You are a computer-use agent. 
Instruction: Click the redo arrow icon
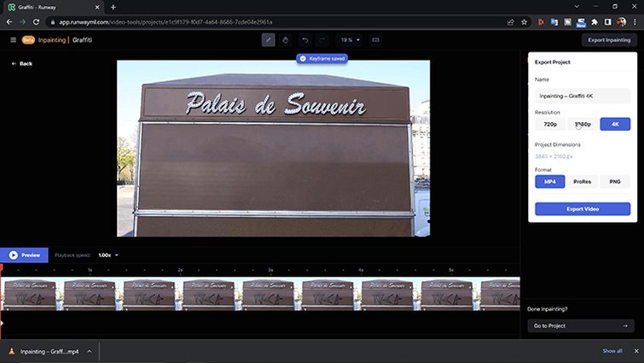pyautogui.click(x=322, y=39)
